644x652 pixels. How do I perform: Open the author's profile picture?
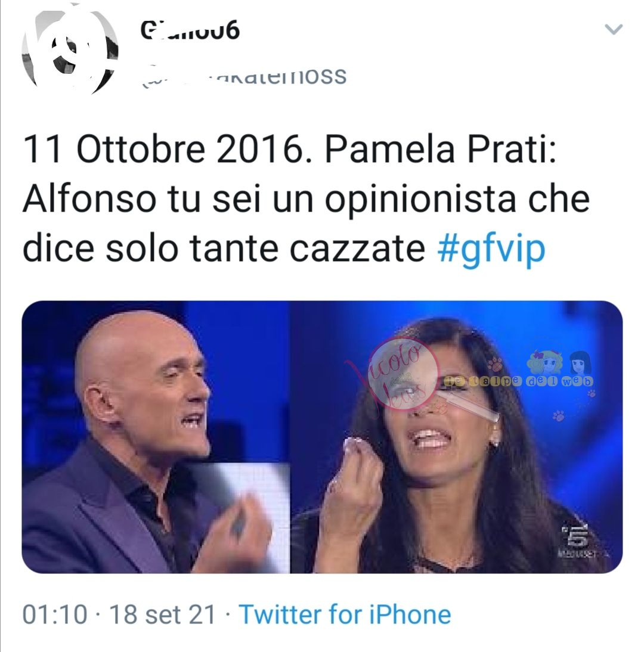coord(70,50)
